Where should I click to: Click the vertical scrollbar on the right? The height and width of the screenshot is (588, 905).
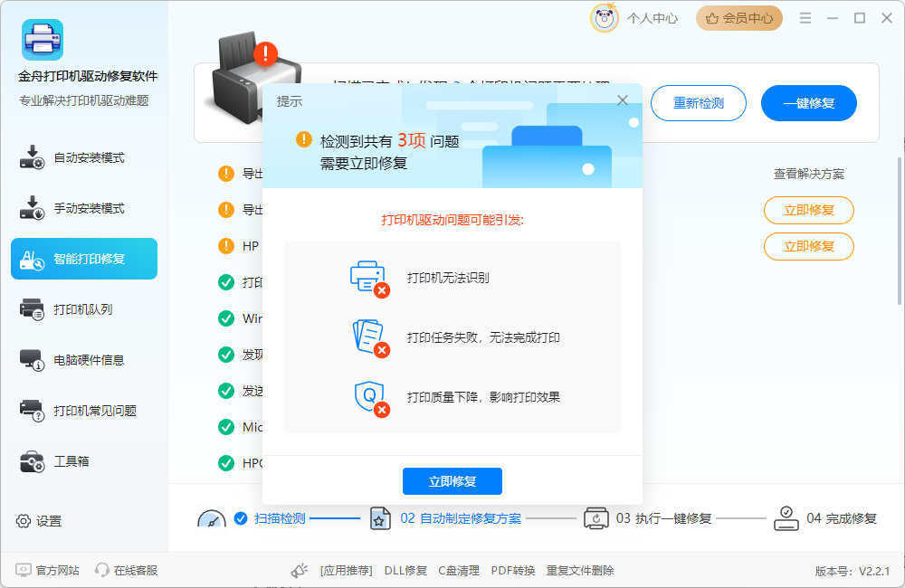[x=900, y=231]
